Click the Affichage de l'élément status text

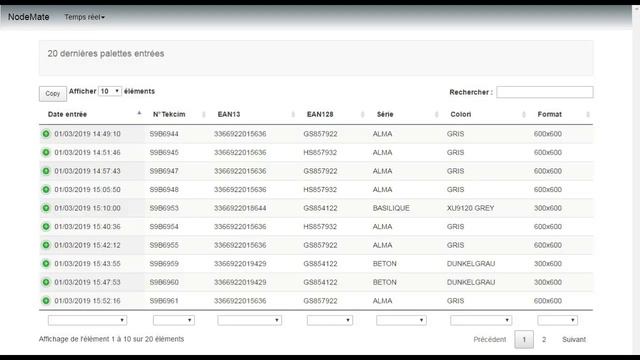111,339
